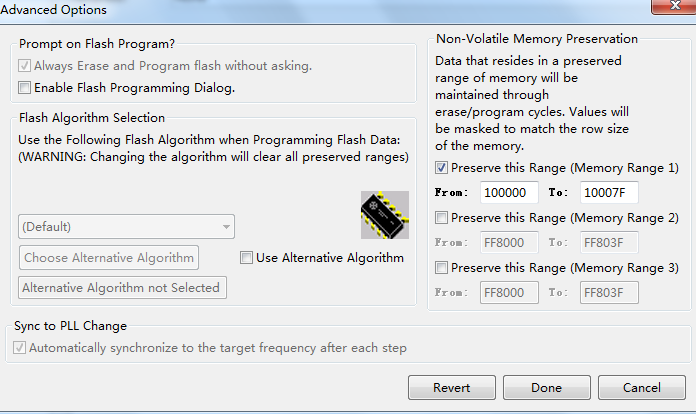Image resolution: width=696 pixels, height=414 pixels.
Task: Select Memory Range 2 To field
Action: coord(609,242)
